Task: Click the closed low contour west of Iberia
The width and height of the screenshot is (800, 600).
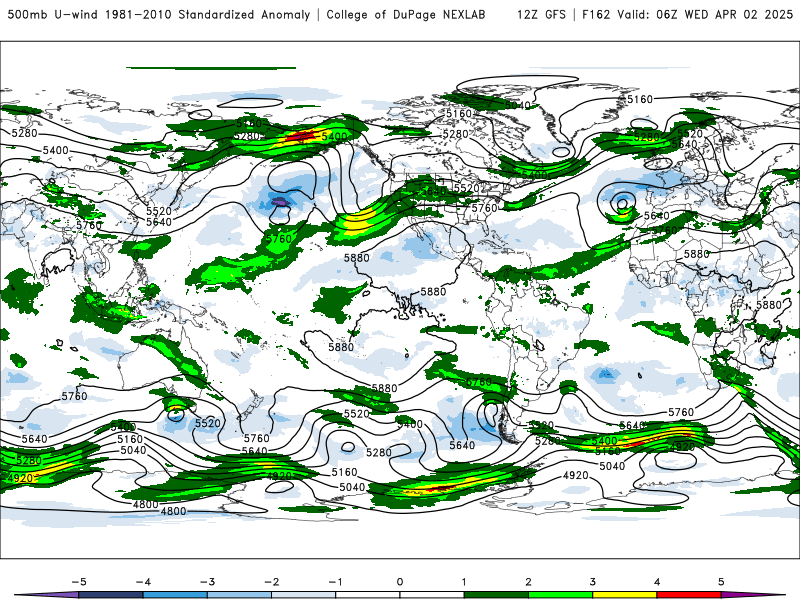Action: point(622,204)
